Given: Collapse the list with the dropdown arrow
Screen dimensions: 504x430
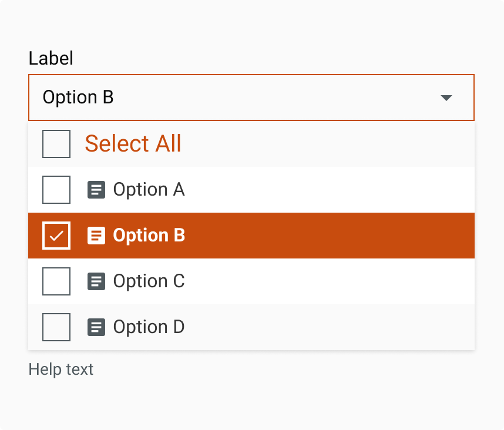Looking at the screenshot, I should (446, 98).
